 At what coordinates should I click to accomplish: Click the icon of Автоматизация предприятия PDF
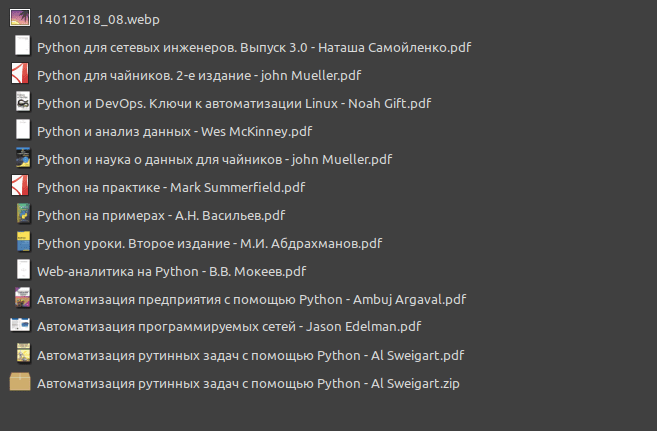point(20,298)
